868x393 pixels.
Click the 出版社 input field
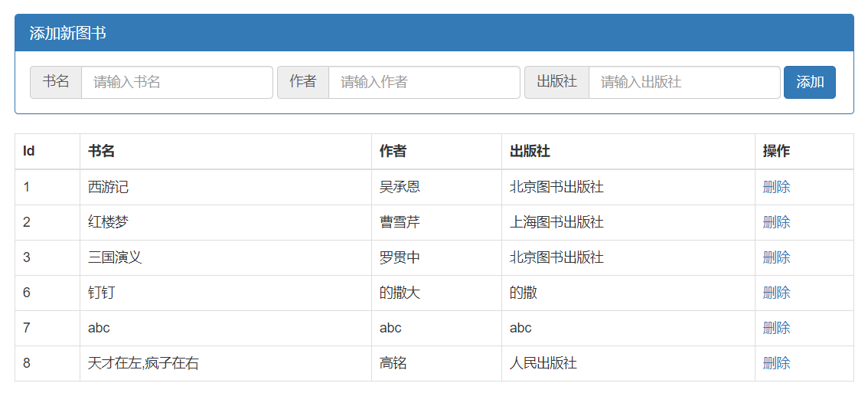pos(684,82)
